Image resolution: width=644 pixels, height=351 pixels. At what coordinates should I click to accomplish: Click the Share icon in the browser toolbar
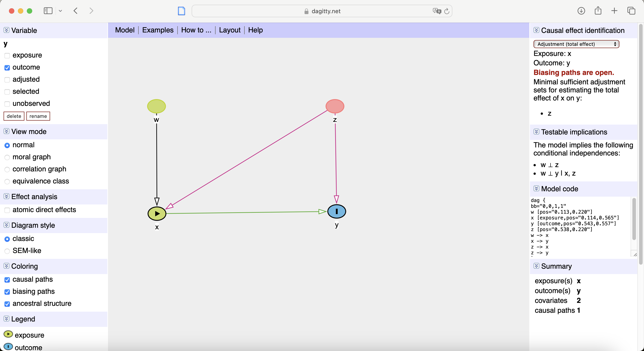(598, 11)
